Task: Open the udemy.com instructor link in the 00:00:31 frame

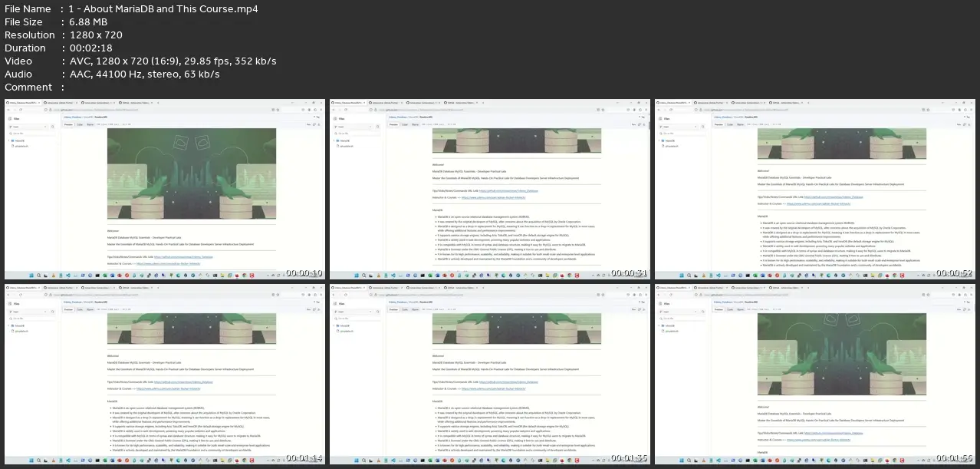Action: [x=493, y=197]
